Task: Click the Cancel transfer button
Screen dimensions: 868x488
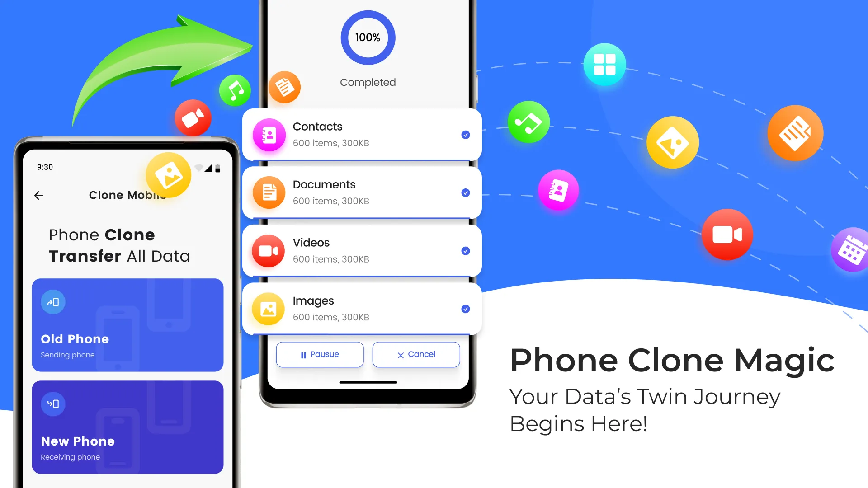Action: click(x=415, y=354)
